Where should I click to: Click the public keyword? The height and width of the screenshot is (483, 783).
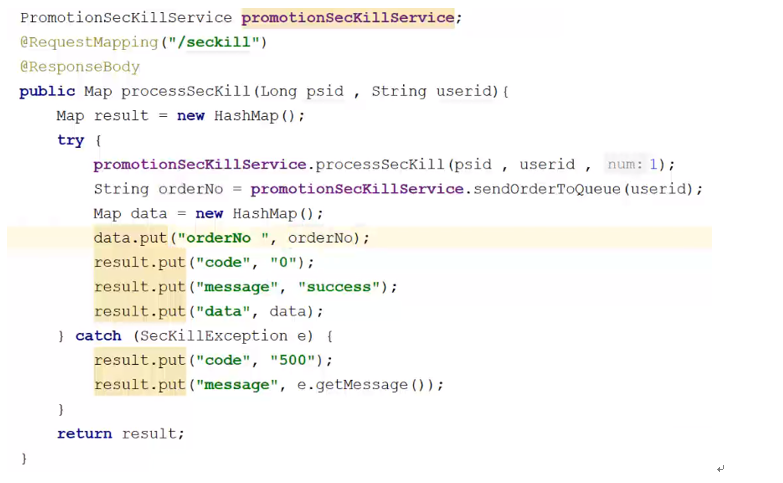[47, 91]
